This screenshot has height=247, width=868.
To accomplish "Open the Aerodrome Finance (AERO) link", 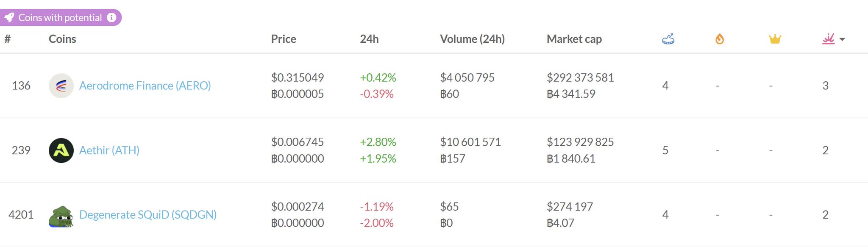I will (x=145, y=86).
